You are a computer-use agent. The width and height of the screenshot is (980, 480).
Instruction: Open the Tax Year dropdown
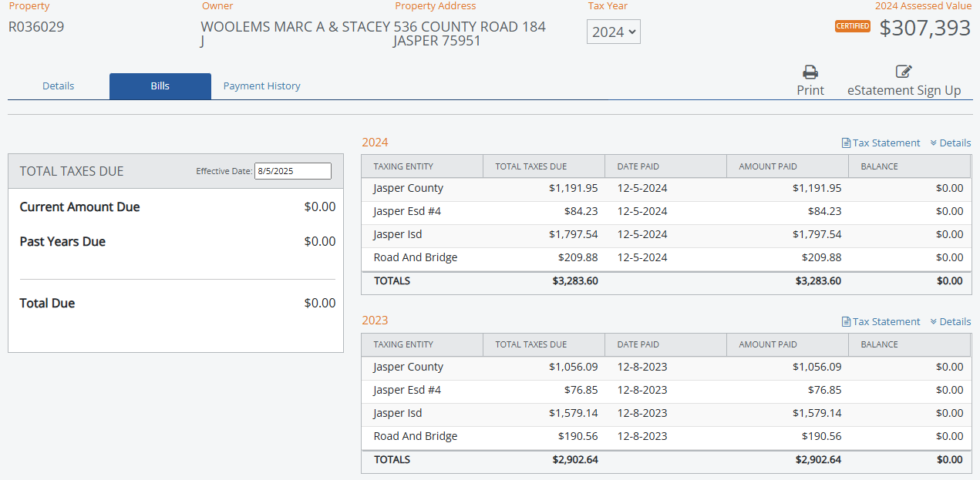613,32
